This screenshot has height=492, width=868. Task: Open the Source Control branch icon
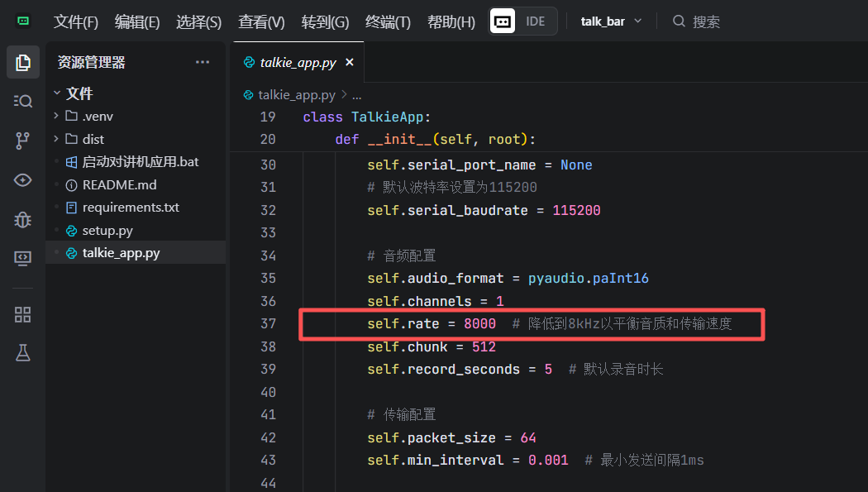pos(23,141)
